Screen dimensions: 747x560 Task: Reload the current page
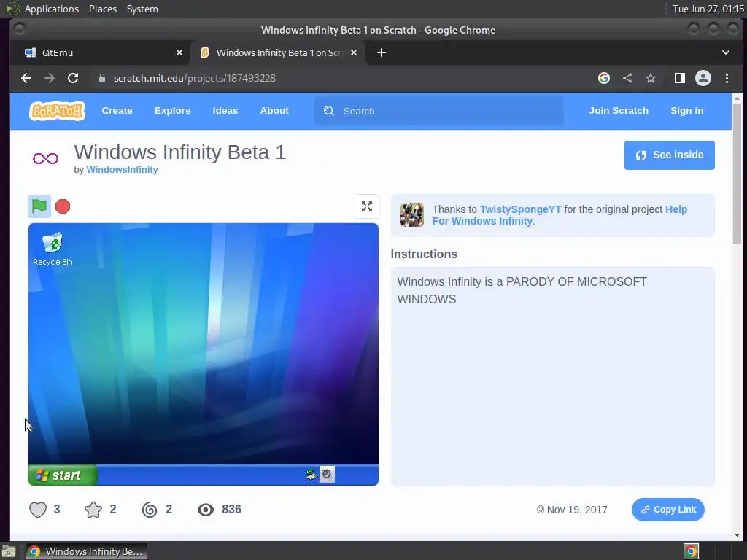click(x=73, y=78)
